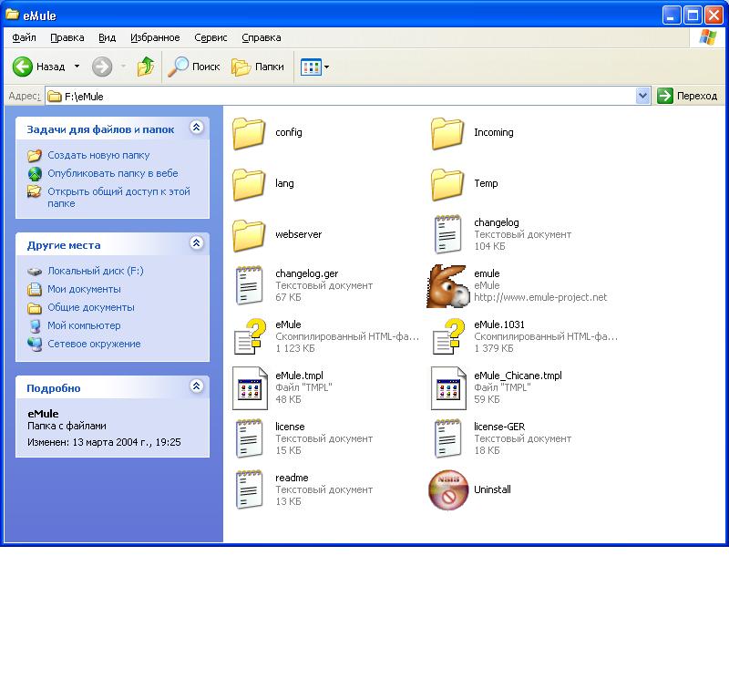Expand the address bar dropdown
Image resolution: width=729 pixels, height=700 pixels.
[x=642, y=96]
